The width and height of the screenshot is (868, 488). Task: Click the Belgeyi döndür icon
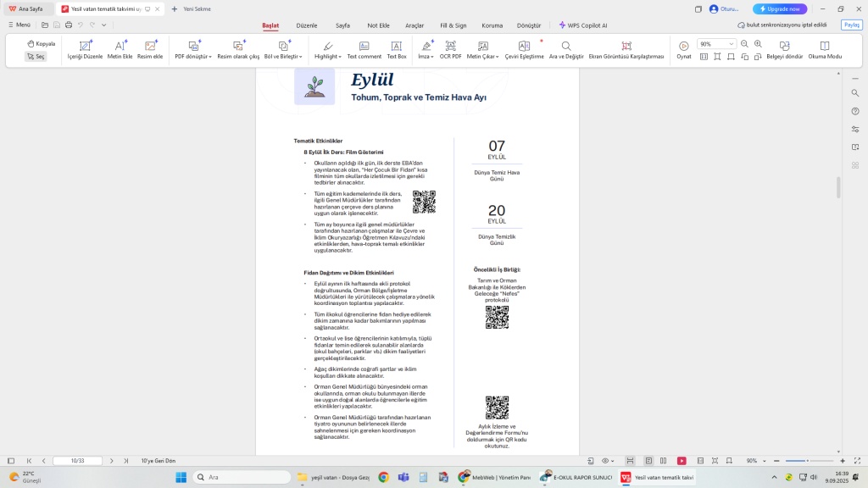pyautogui.click(x=784, y=49)
